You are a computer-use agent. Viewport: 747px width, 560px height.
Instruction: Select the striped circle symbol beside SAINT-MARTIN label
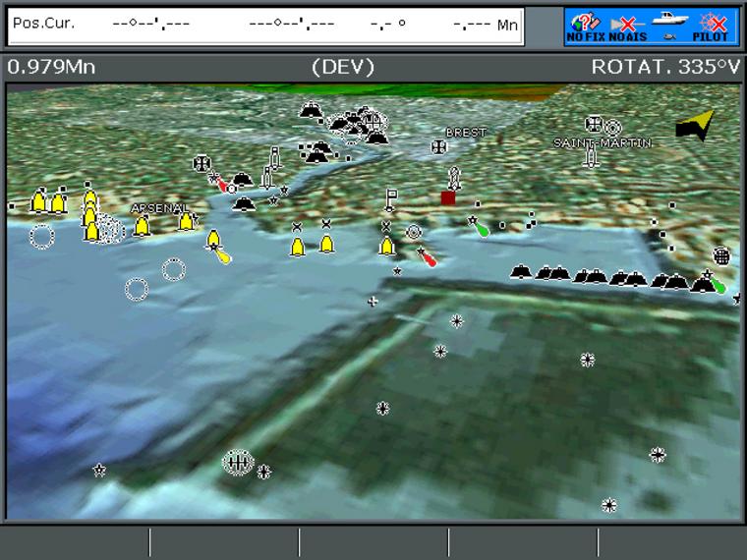(x=612, y=128)
